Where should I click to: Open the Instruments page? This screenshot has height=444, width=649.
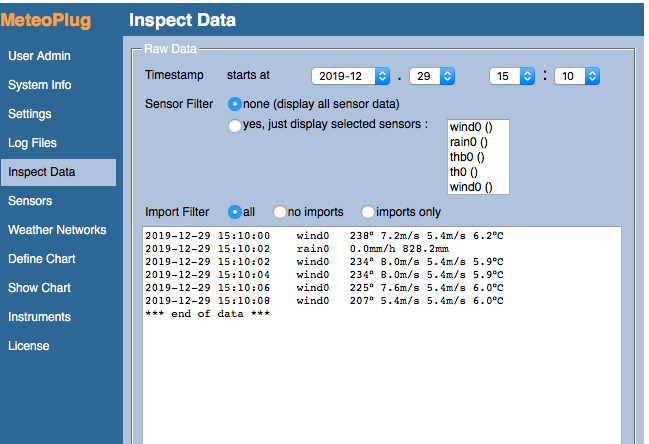click(x=39, y=317)
